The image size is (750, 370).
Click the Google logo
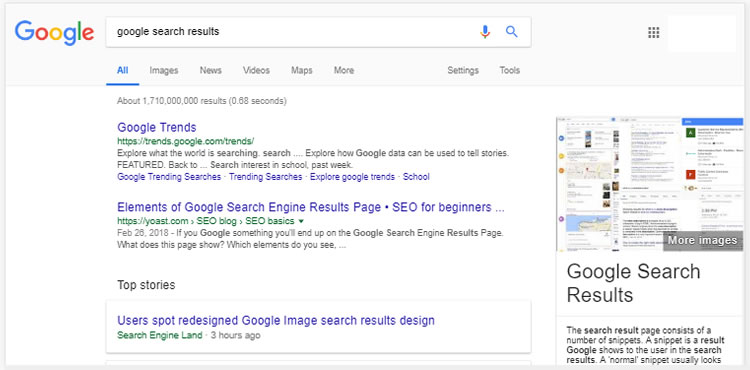(x=54, y=33)
